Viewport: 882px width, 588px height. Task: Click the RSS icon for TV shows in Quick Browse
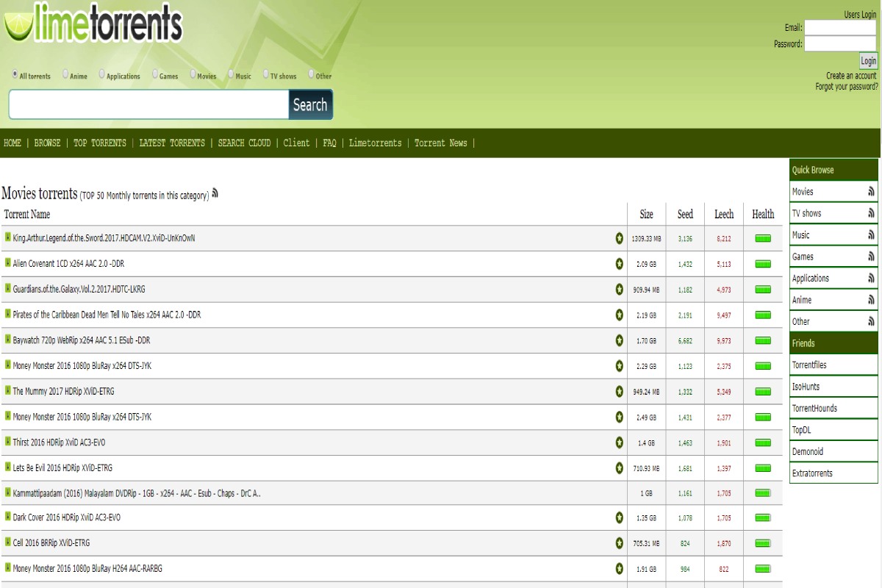pos(871,213)
